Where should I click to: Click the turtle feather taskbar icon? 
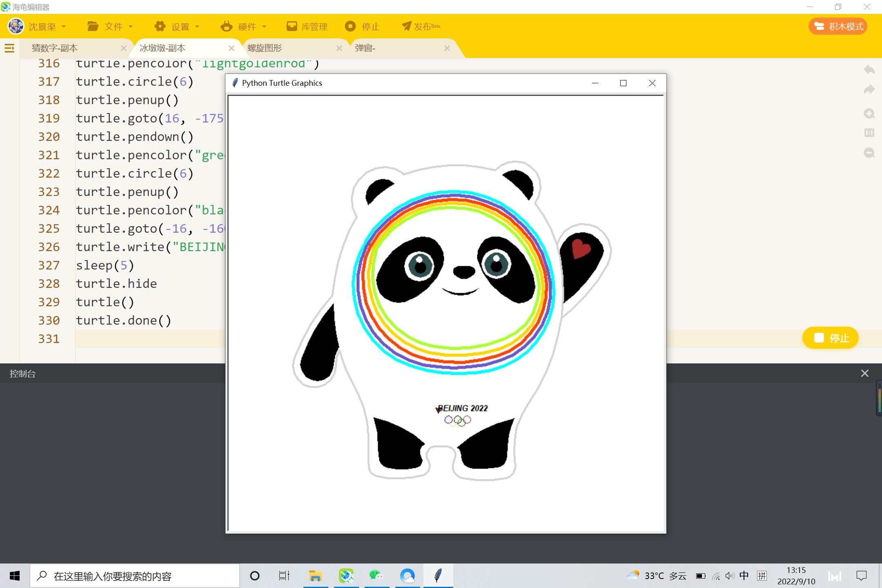438,576
